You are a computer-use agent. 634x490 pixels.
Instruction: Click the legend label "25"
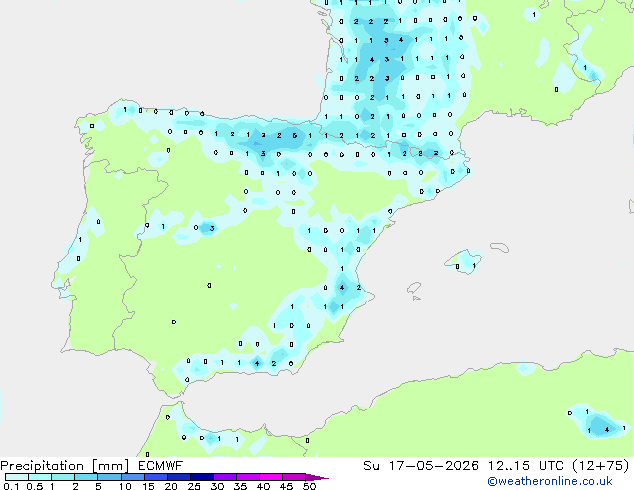[194, 486]
